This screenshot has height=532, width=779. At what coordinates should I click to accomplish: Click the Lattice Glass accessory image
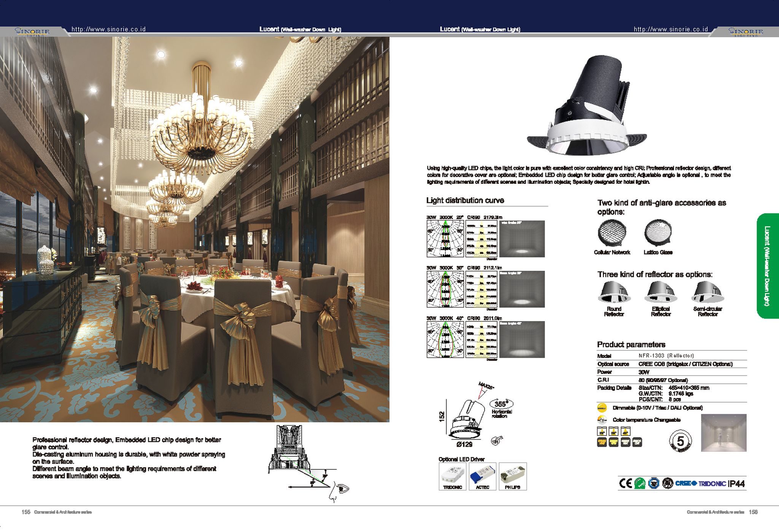658,232
